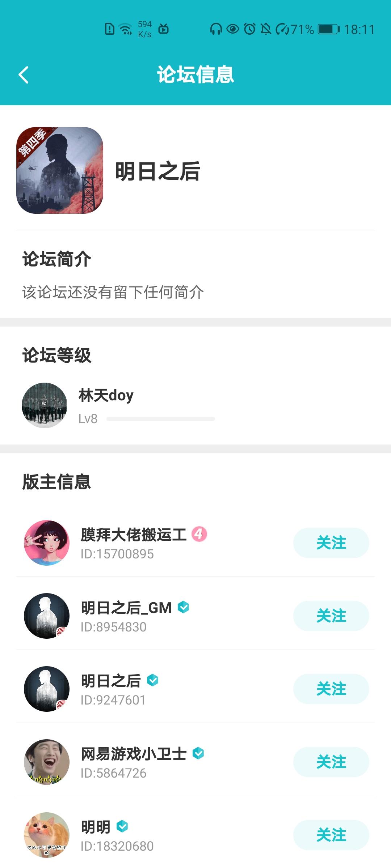391x868 pixels.
Task: Open the 明明 username link
Action: tap(96, 827)
